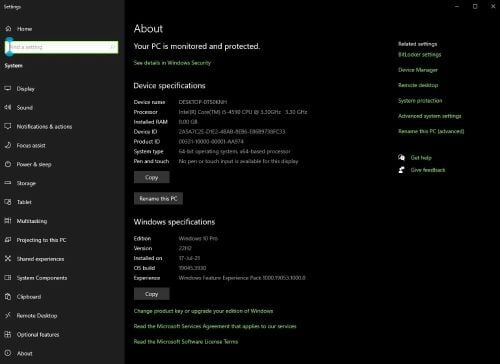Click the Tablet icon
Viewport: 500px width, 364px height.
coord(8,202)
